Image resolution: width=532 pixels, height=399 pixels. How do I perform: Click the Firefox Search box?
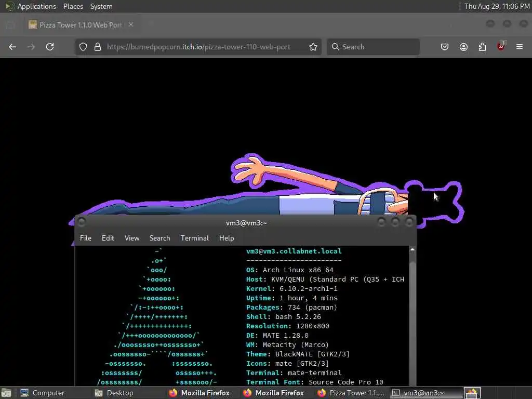pos(373,47)
